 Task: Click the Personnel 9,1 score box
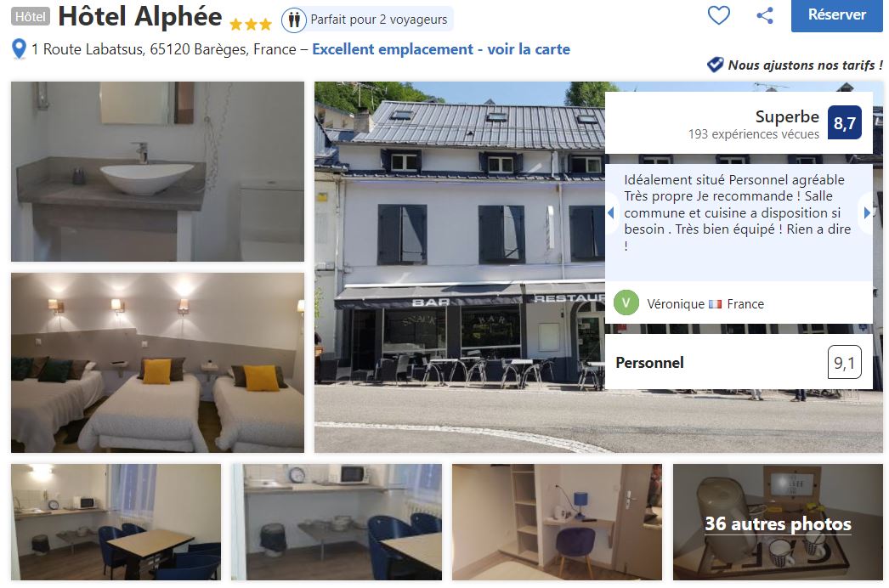(x=739, y=362)
